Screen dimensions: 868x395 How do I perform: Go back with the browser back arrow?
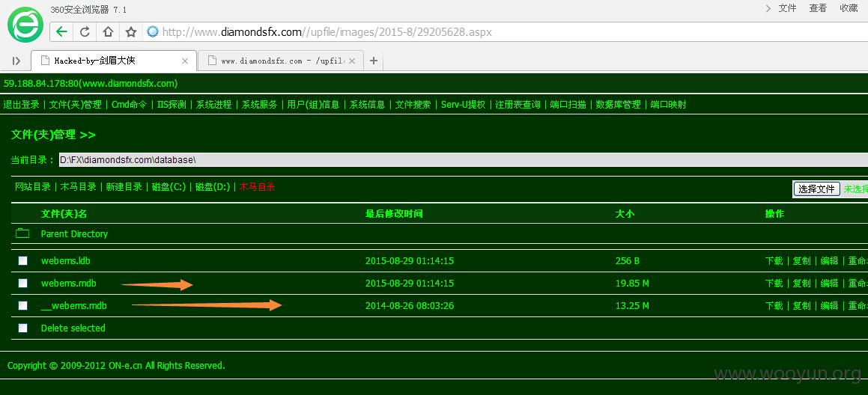point(61,32)
